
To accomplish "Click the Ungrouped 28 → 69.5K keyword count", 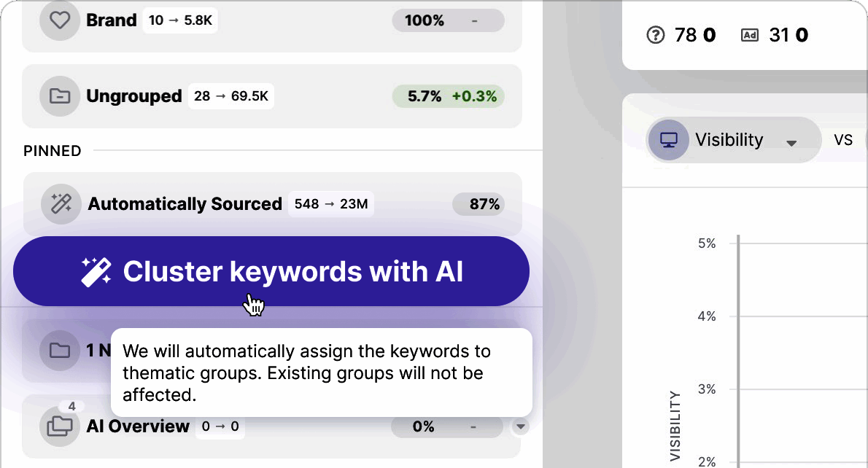I will pyautogui.click(x=231, y=96).
